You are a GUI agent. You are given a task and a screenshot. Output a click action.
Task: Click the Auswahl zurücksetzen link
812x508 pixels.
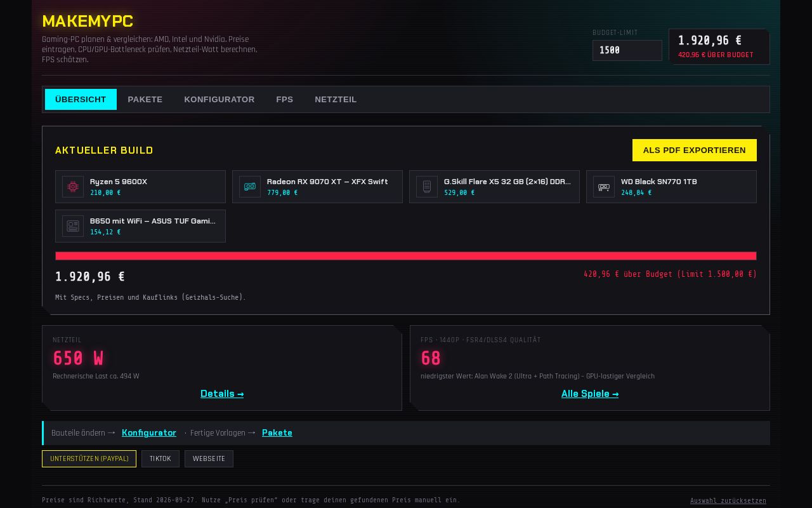[728, 501]
